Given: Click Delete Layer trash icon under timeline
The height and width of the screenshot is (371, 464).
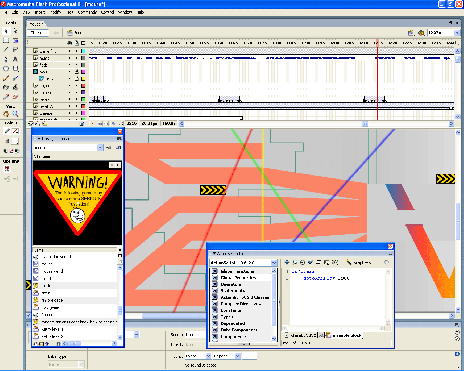Looking at the screenshot, I should (x=82, y=124).
